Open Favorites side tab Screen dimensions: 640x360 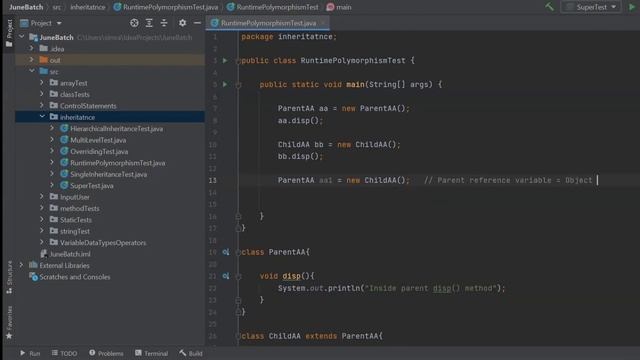9,322
